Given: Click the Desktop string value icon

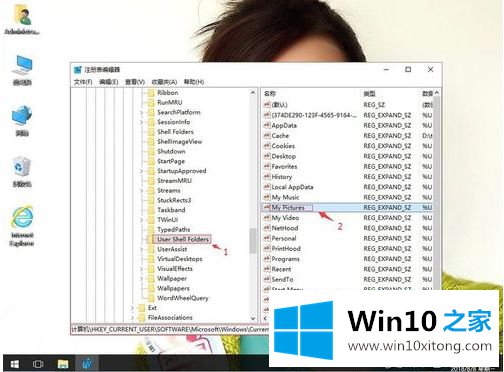Looking at the screenshot, I should click(267, 156).
